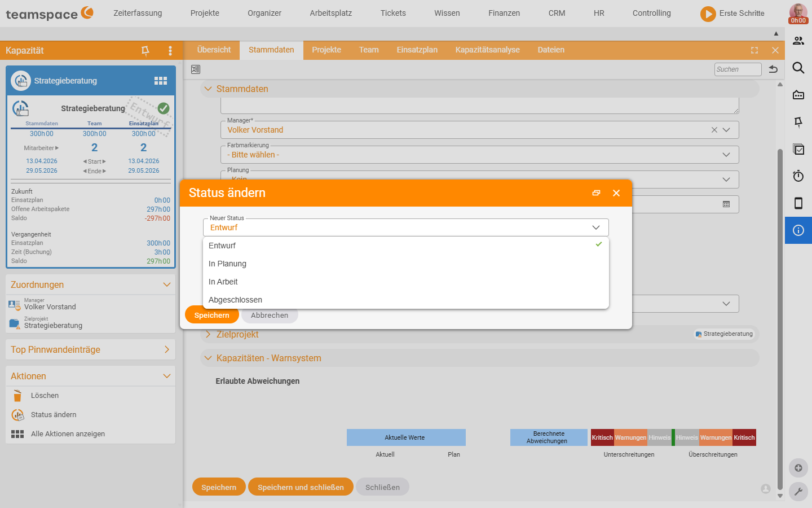
Task: Switch to the Dateien tab
Action: [x=551, y=50]
